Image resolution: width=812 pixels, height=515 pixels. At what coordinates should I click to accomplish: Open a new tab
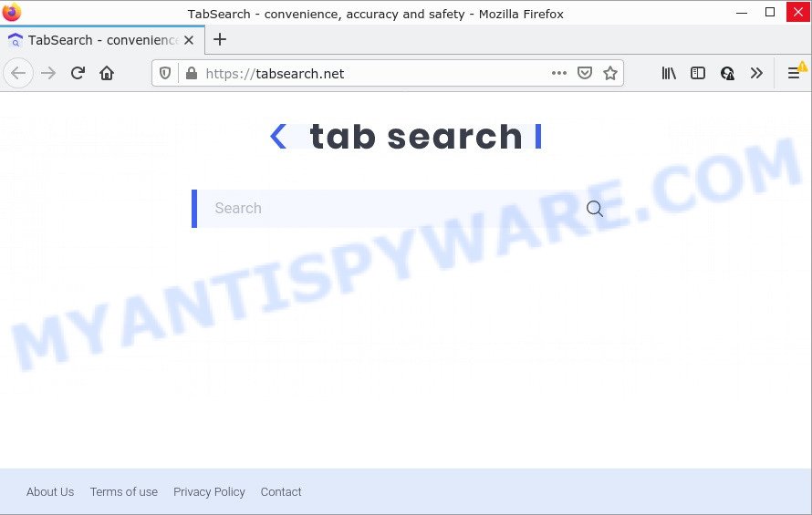pos(220,39)
